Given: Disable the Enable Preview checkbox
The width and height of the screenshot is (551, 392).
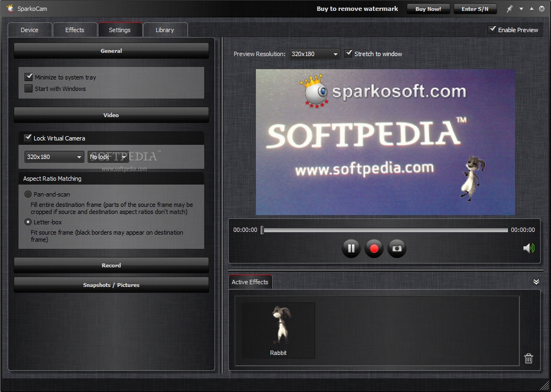Looking at the screenshot, I should [x=492, y=29].
